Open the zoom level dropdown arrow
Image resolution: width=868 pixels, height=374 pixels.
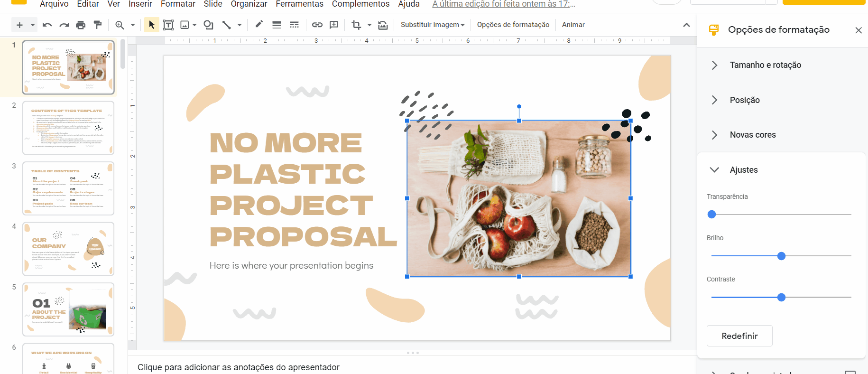click(133, 25)
